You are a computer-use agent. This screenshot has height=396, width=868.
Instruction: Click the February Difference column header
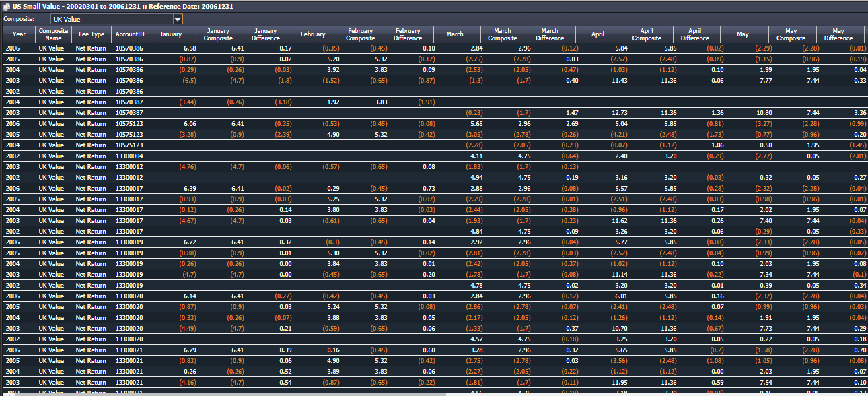click(409, 34)
